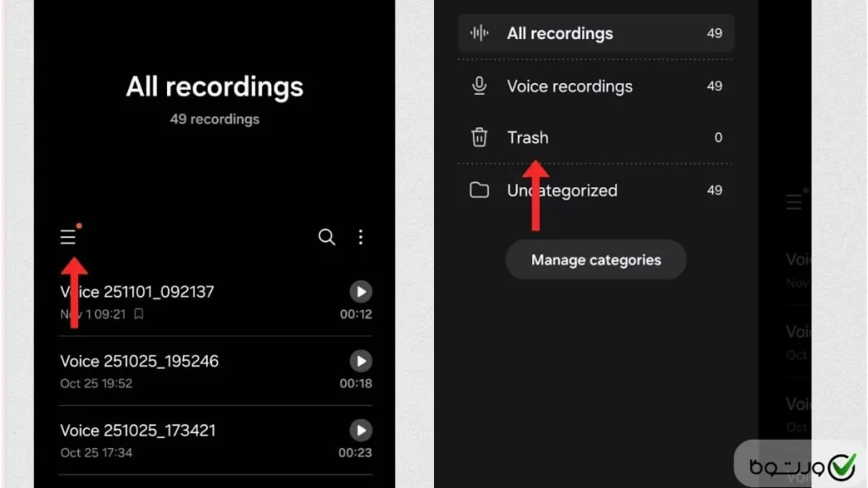This screenshot has width=868, height=488.
Task: Tap the search magnifier icon
Action: (x=326, y=237)
